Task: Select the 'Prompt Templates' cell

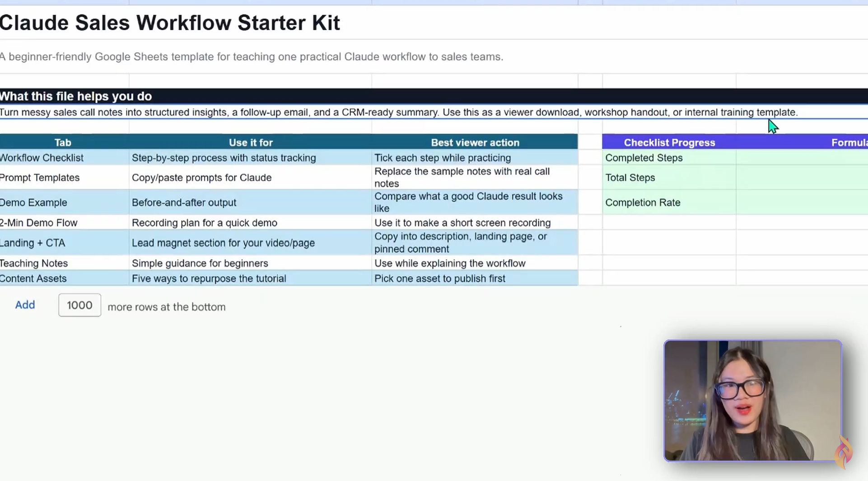Action: coord(64,178)
